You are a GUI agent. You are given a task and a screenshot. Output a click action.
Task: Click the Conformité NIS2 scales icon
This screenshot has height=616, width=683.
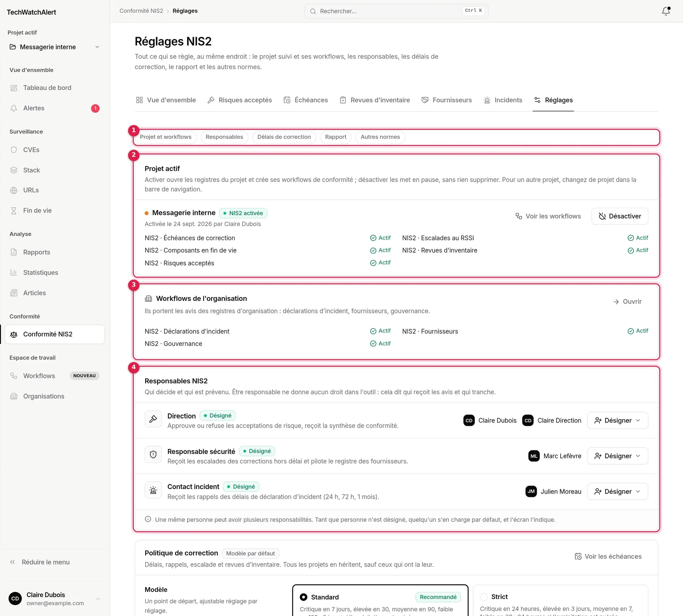point(14,334)
